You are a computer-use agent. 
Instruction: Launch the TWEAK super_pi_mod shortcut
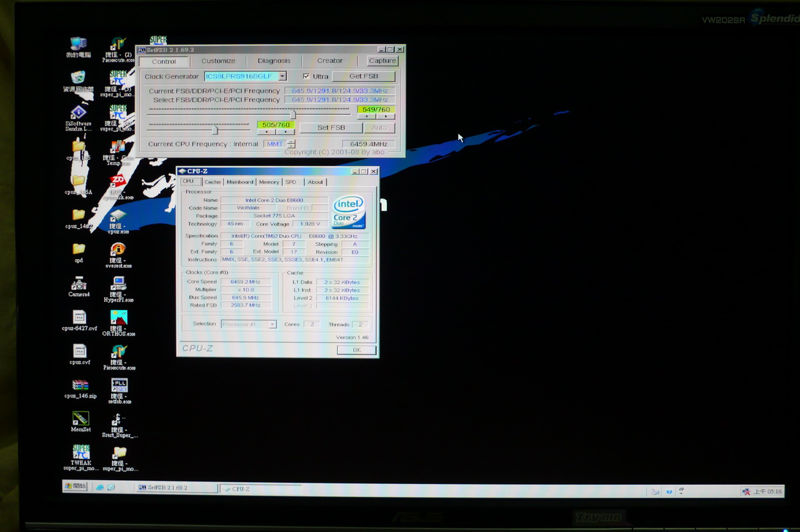[x=81, y=458]
